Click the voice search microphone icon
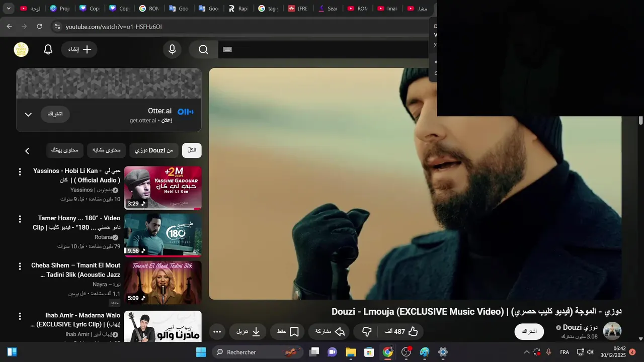The height and width of the screenshot is (362, 644). click(x=172, y=49)
